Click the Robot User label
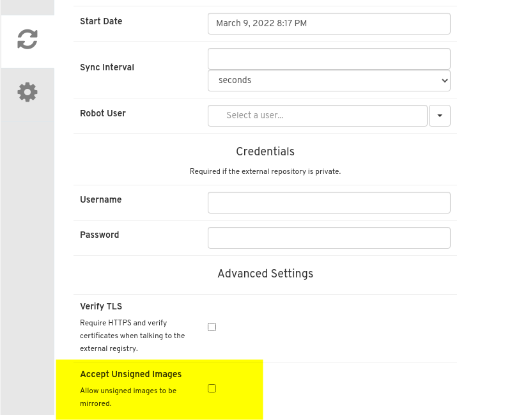The height and width of the screenshot is (420, 512). point(103,113)
